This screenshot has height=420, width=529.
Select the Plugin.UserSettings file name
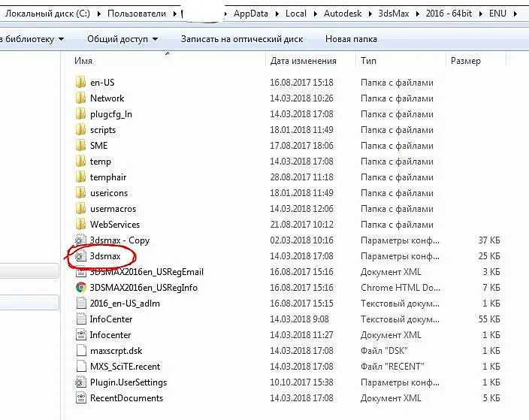[128, 382]
